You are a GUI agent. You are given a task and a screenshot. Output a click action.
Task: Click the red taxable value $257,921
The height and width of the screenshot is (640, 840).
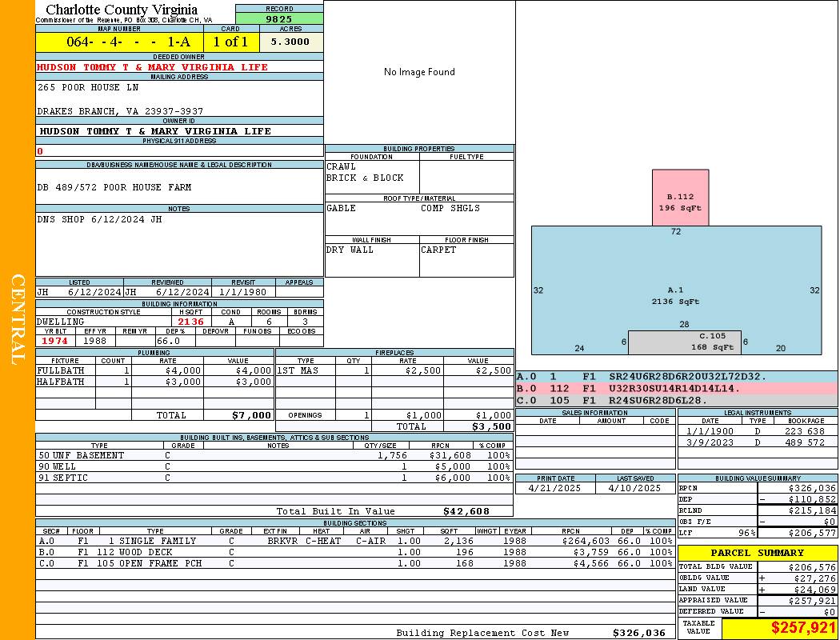[803, 628]
